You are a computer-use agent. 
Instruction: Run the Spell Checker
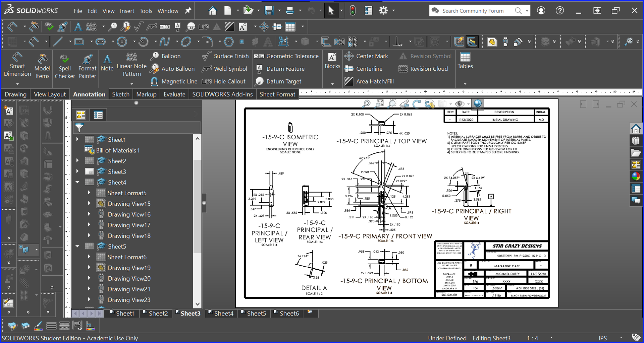click(x=65, y=66)
